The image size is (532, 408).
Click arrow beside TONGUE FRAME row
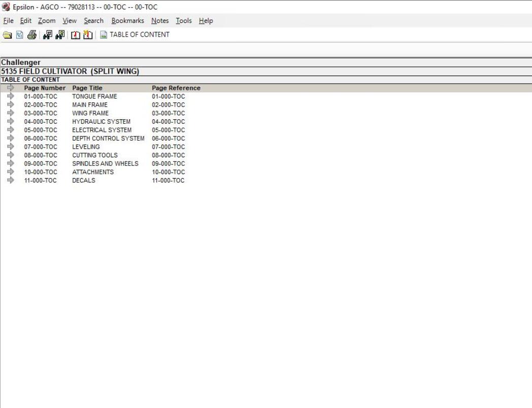pyautogui.click(x=11, y=96)
